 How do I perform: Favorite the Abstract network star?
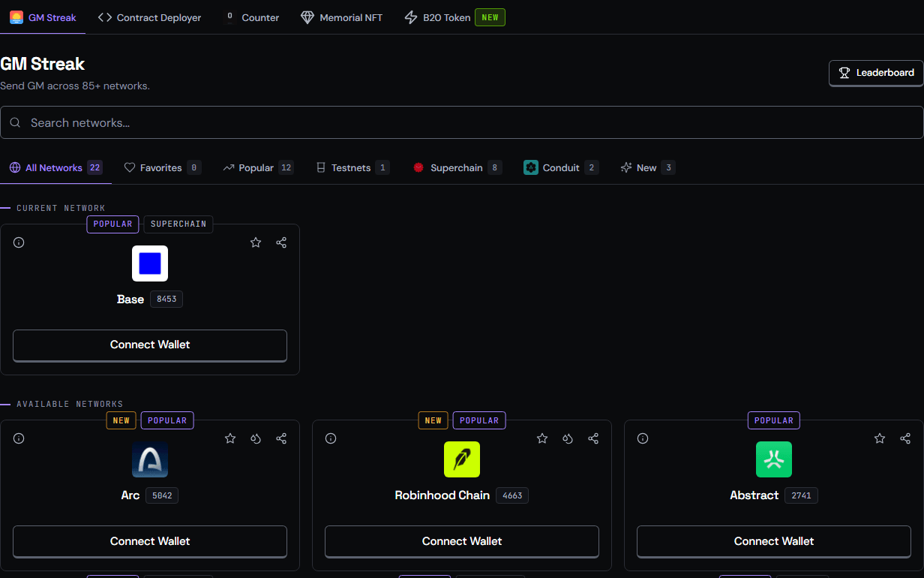(x=880, y=438)
